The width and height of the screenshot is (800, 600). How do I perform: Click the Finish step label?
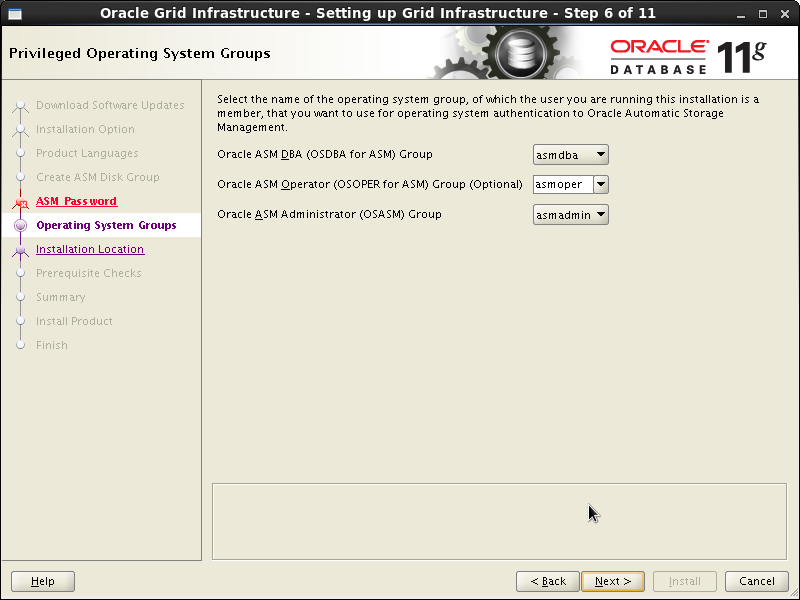pyautogui.click(x=52, y=345)
